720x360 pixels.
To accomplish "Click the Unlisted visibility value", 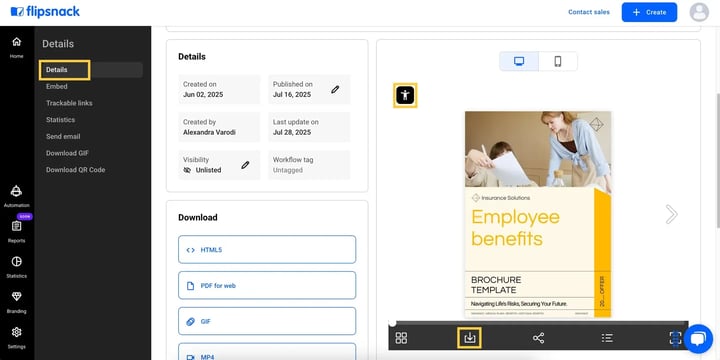I will [x=208, y=170].
